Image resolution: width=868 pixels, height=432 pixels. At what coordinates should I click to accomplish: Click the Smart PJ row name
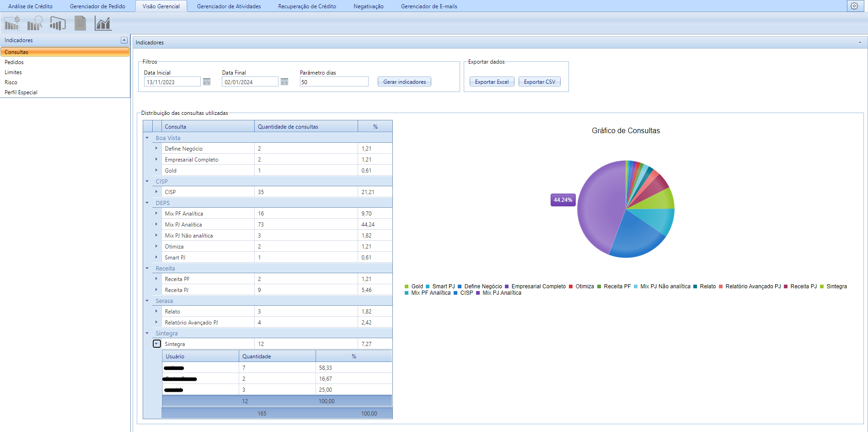(x=175, y=257)
